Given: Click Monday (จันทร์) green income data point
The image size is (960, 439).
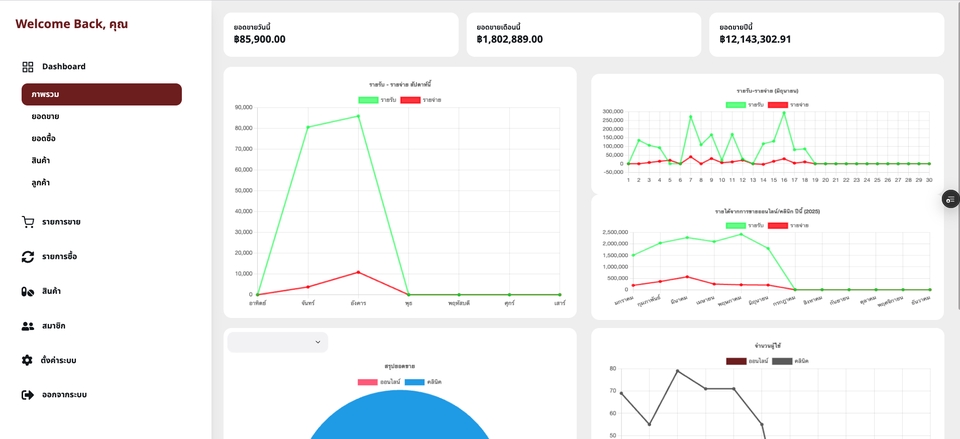Looking at the screenshot, I should (x=308, y=127).
